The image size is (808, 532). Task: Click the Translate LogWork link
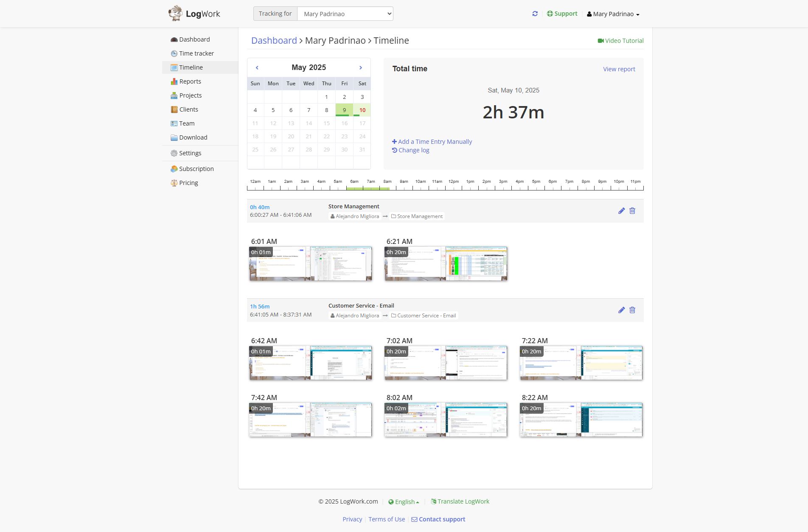click(460, 501)
